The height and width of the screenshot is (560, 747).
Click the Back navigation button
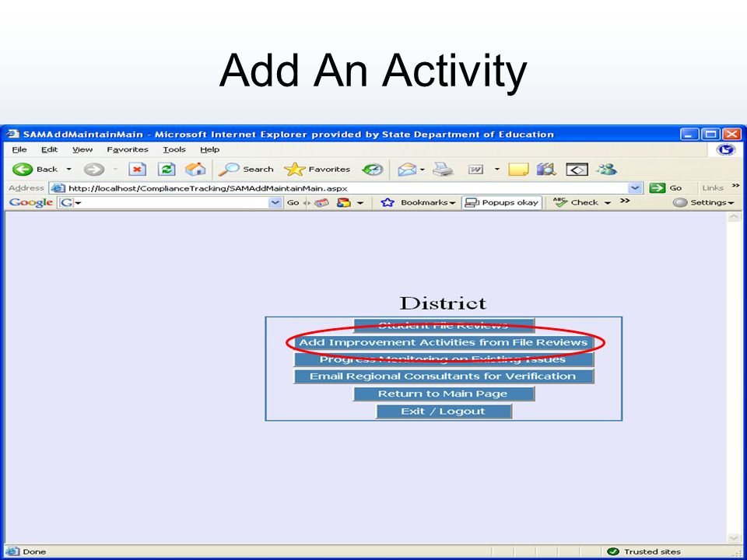click(35, 169)
